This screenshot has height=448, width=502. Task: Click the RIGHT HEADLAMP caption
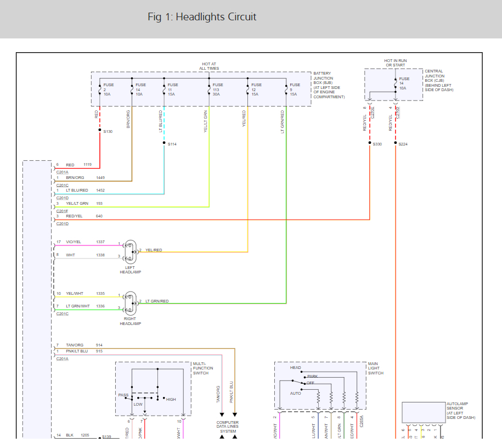tap(131, 321)
